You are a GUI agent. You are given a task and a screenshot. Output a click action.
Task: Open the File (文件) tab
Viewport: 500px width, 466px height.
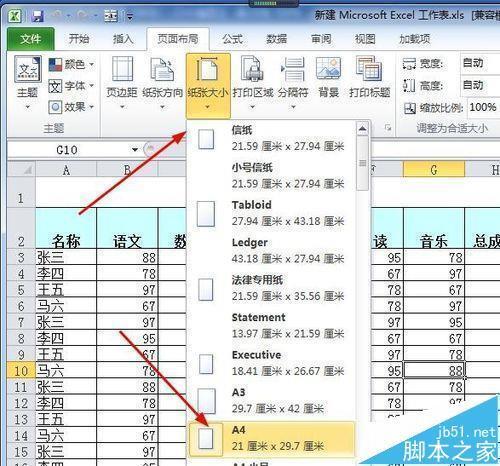click(x=31, y=39)
